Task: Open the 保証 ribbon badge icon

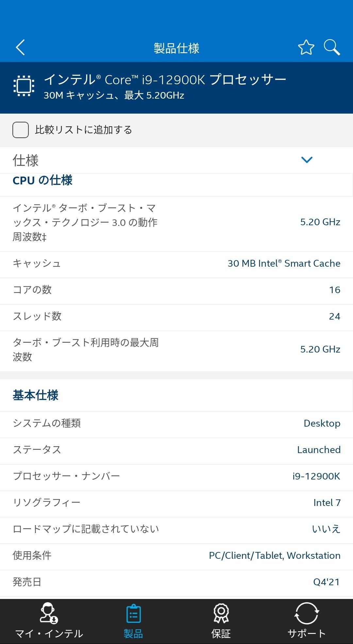Action: click(x=221, y=613)
